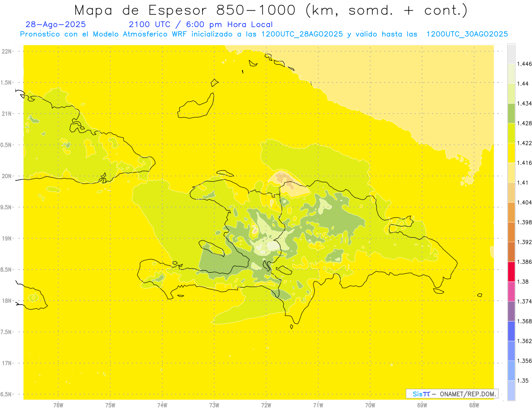
Task: Click the legend value '1.44'
Action: click(522, 84)
